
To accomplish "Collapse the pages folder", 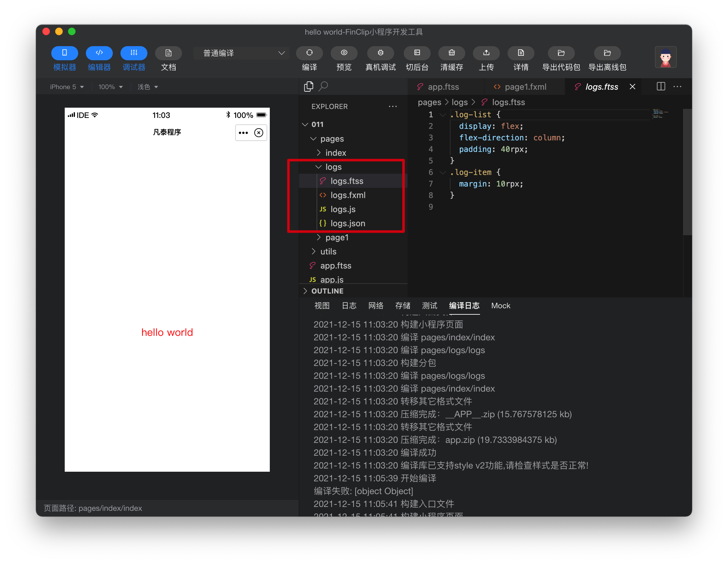I will (x=353, y=139).
